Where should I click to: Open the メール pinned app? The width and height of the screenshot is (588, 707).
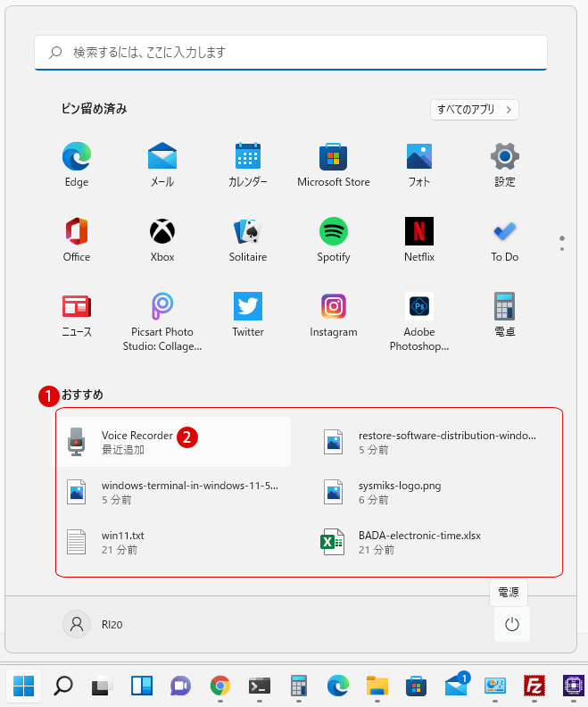click(x=162, y=164)
